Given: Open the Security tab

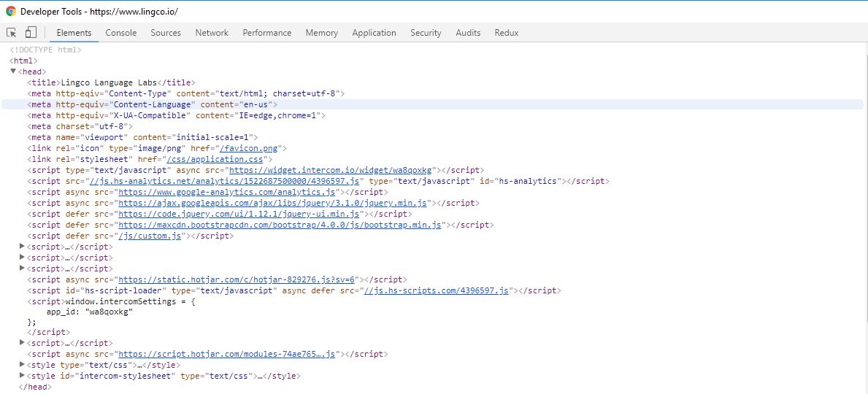Looking at the screenshot, I should click(426, 33).
